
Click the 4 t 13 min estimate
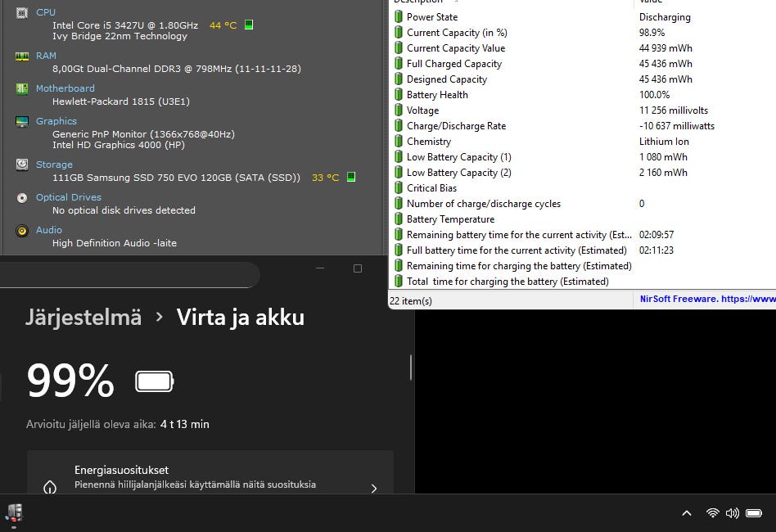click(x=185, y=424)
